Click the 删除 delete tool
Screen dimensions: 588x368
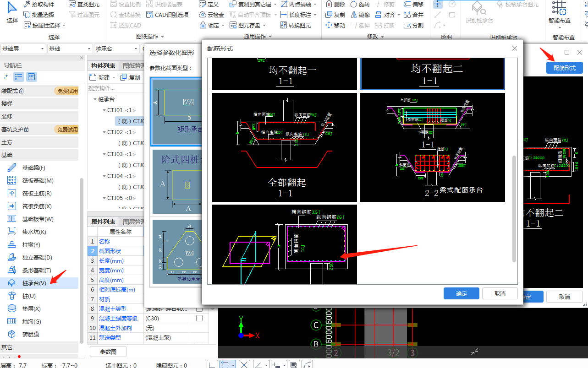[335, 4]
